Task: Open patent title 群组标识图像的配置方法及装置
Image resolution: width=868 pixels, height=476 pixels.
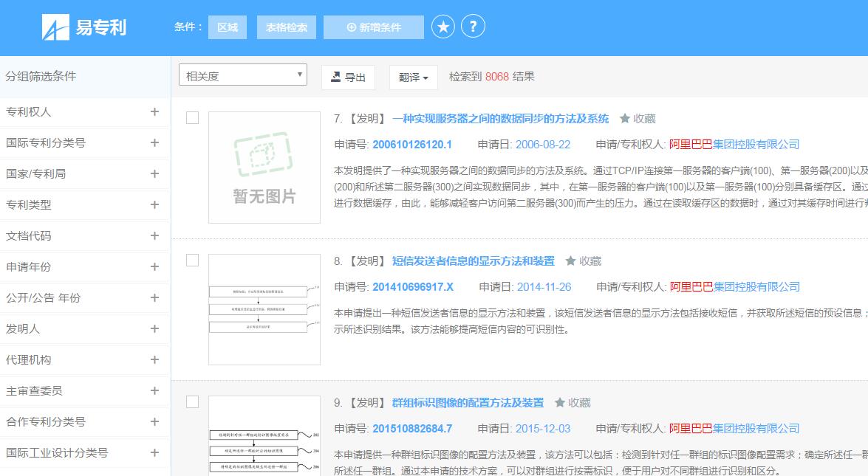Action: pyautogui.click(x=468, y=403)
